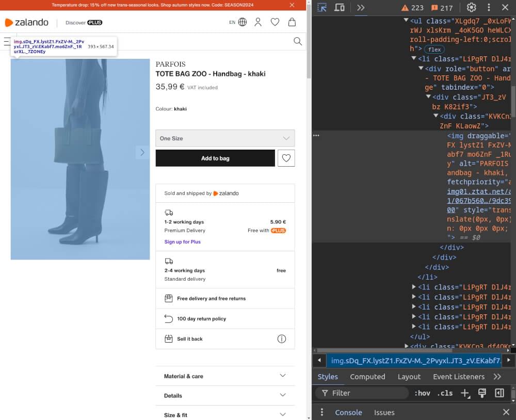Open the shopping bag icon

pyautogui.click(x=292, y=22)
